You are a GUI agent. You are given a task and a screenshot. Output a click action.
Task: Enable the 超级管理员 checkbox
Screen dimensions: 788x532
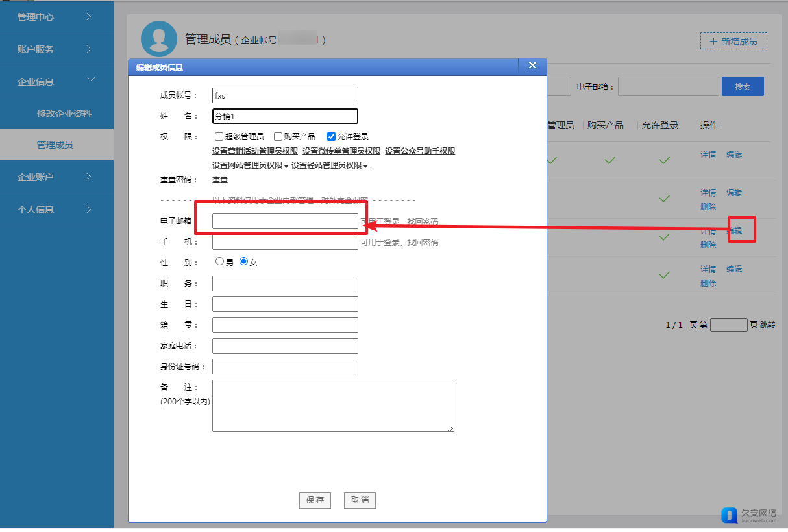219,137
